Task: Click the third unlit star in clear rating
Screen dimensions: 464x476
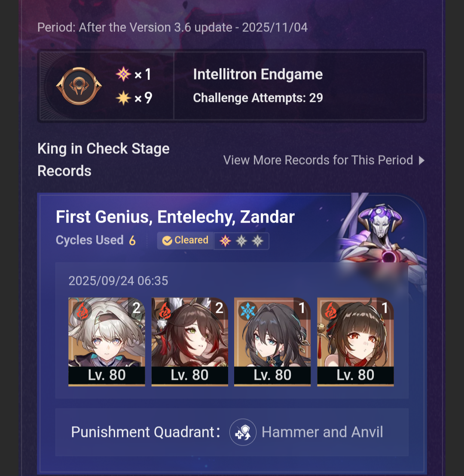Action: pyautogui.click(x=257, y=241)
